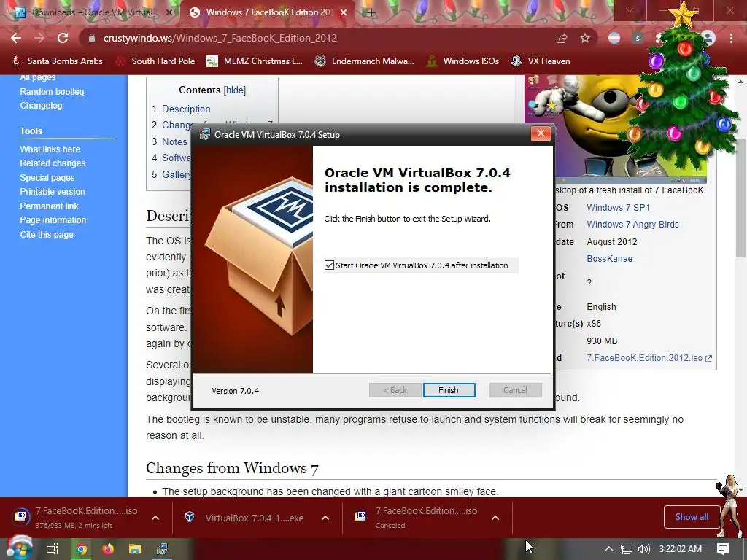Launch Firefox from the taskbar
Viewport: 747px width, 560px height.
point(108,550)
